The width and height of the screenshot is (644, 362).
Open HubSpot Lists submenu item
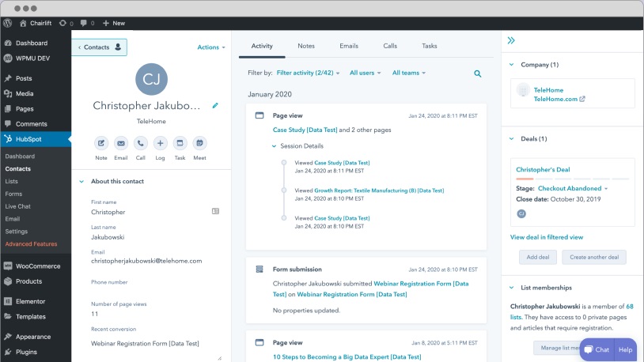pos(12,182)
